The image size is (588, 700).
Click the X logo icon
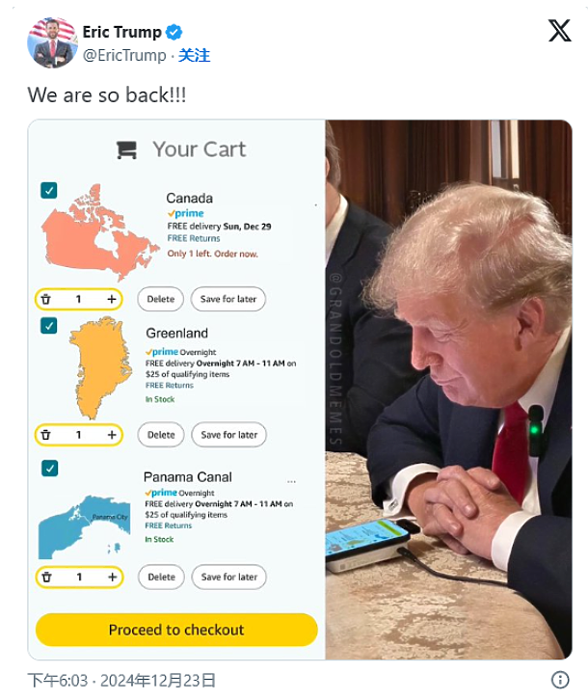[x=559, y=30]
